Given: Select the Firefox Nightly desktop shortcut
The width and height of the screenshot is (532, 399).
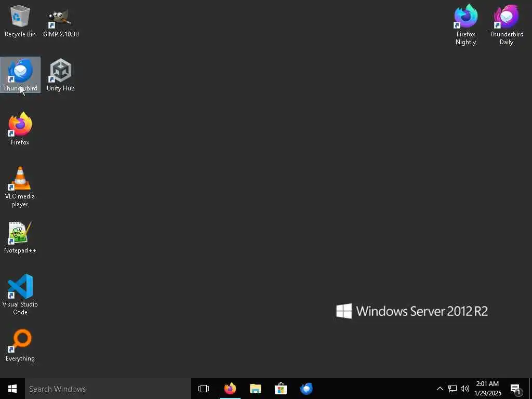Looking at the screenshot, I should click(x=465, y=25).
